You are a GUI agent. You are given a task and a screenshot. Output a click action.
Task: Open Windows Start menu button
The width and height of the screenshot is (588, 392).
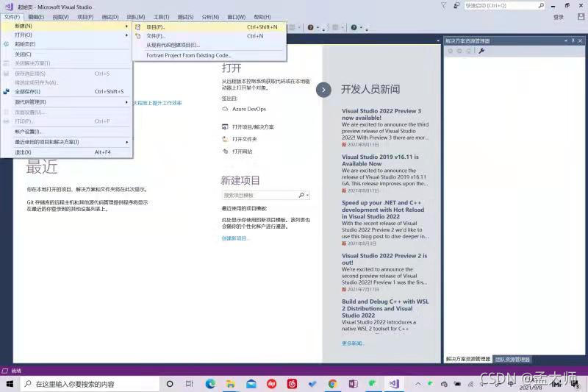pos(10,384)
